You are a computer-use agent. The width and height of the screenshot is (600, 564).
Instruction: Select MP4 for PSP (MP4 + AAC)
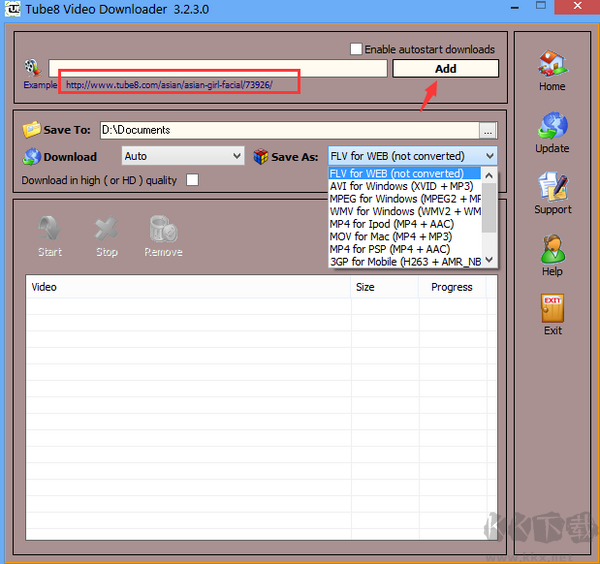[404, 249]
